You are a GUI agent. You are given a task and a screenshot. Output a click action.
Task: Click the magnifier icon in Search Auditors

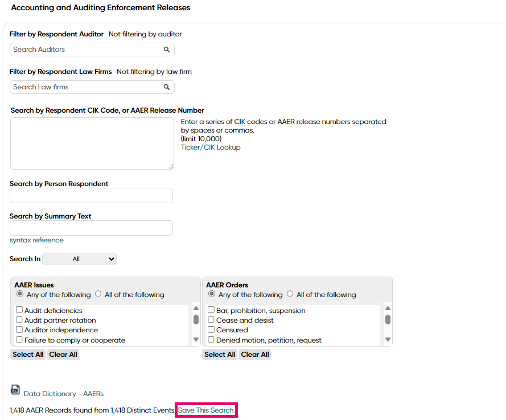click(x=167, y=50)
